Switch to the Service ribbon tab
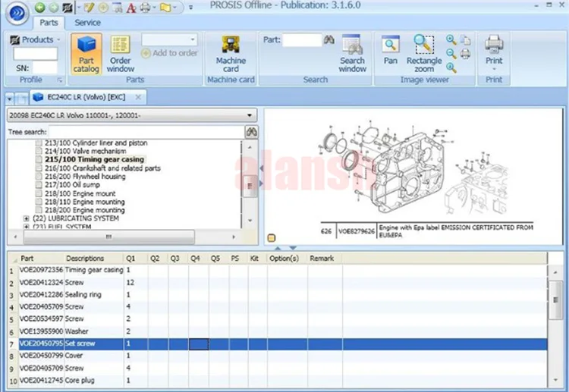The image size is (569, 392). click(88, 23)
